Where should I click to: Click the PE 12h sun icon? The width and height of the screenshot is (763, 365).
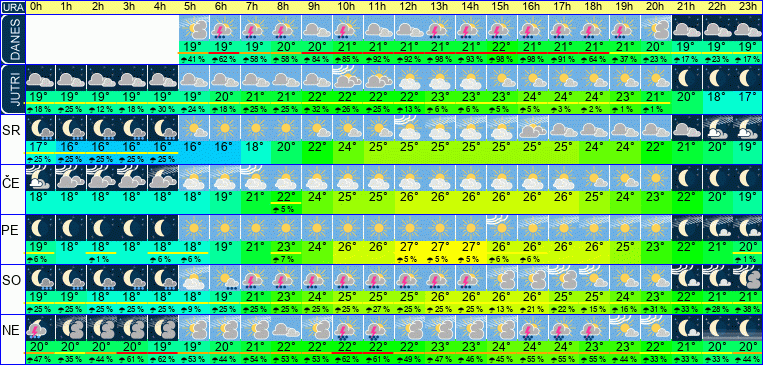coord(409,228)
